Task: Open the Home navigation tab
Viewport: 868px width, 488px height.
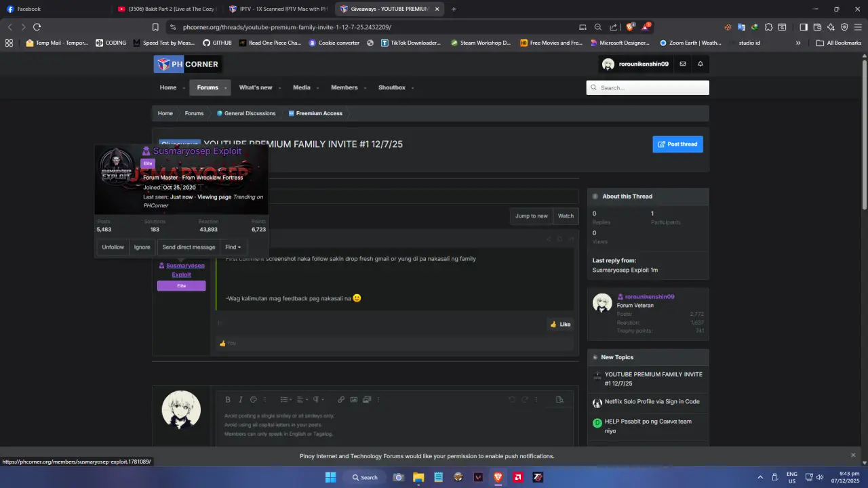Action: 167,87
